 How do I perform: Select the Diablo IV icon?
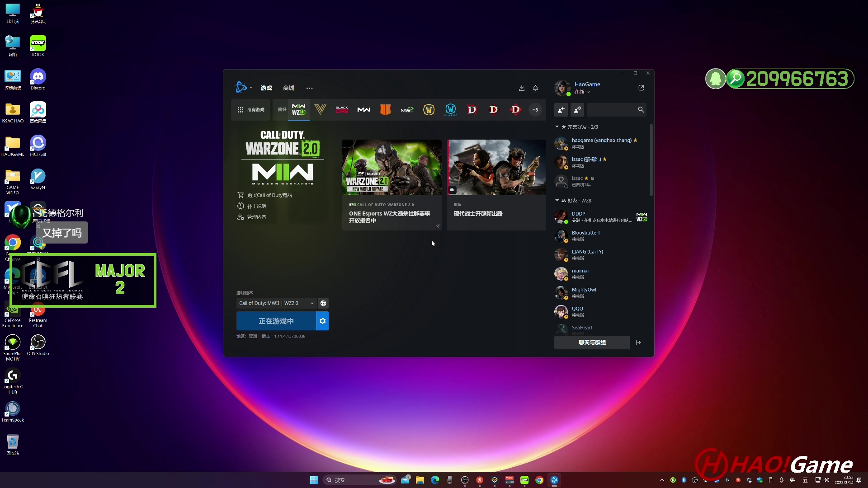[x=472, y=110]
